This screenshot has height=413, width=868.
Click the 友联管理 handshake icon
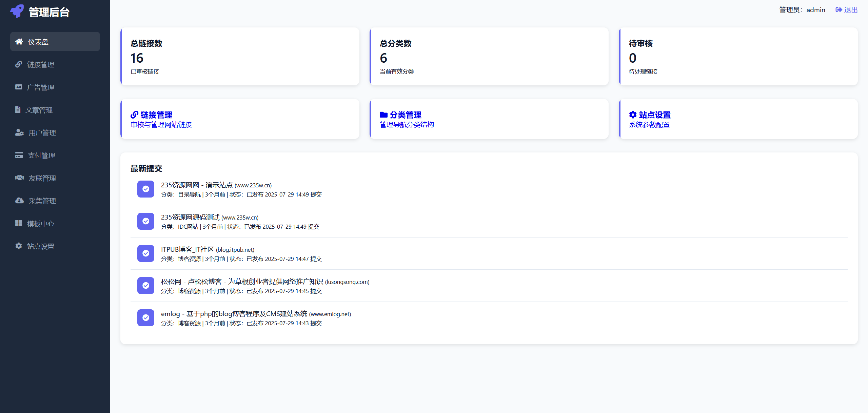pos(19,178)
